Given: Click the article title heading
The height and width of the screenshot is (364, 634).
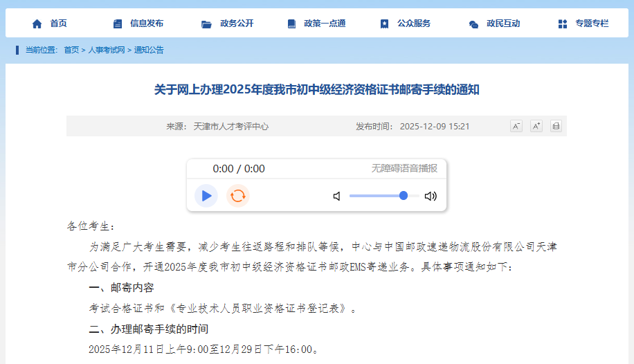Looking at the screenshot, I should pos(316,89).
